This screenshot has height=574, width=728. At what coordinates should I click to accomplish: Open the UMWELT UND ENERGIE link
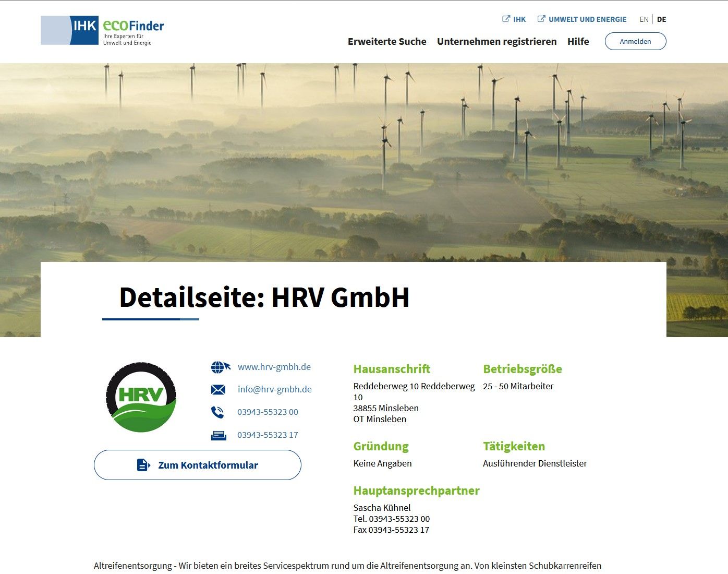pos(587,19)
